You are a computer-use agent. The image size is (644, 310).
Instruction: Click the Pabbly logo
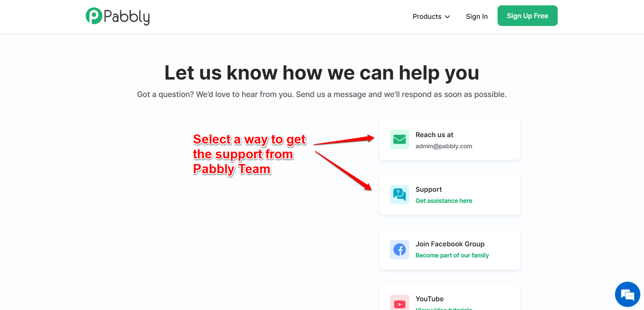coord(118,16)
